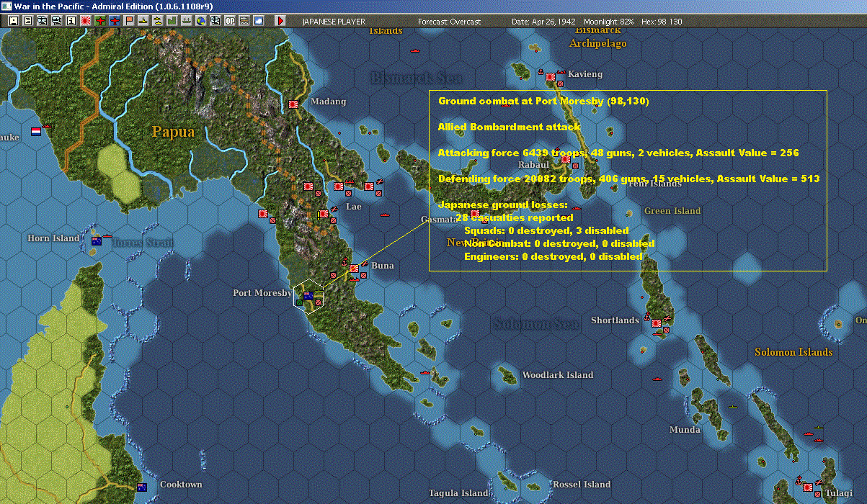Select the Japanese flag at Shortlands
Viewport: 867px width, 504px height.
click(x=657, y=323)
